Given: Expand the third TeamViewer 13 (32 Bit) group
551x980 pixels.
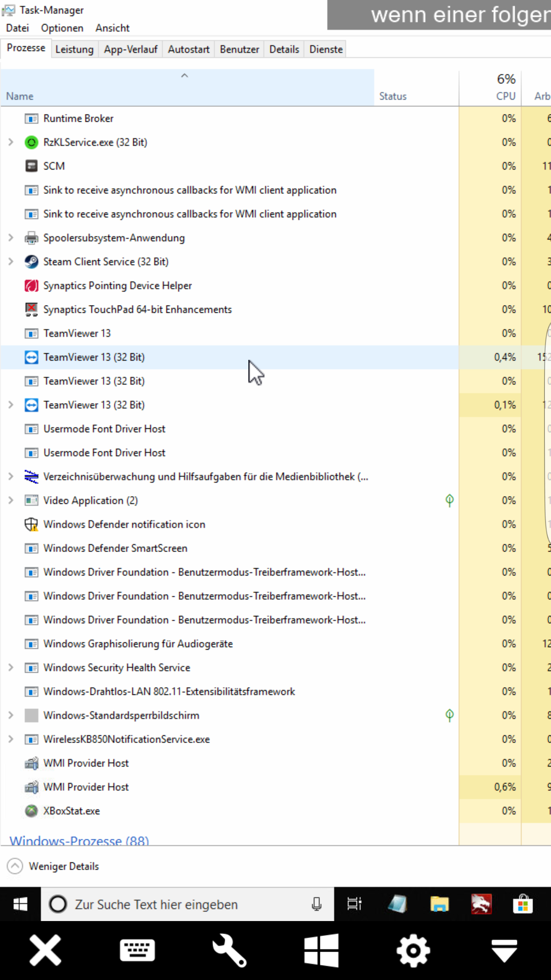Looking at the screenshot, I should [11, 405].
